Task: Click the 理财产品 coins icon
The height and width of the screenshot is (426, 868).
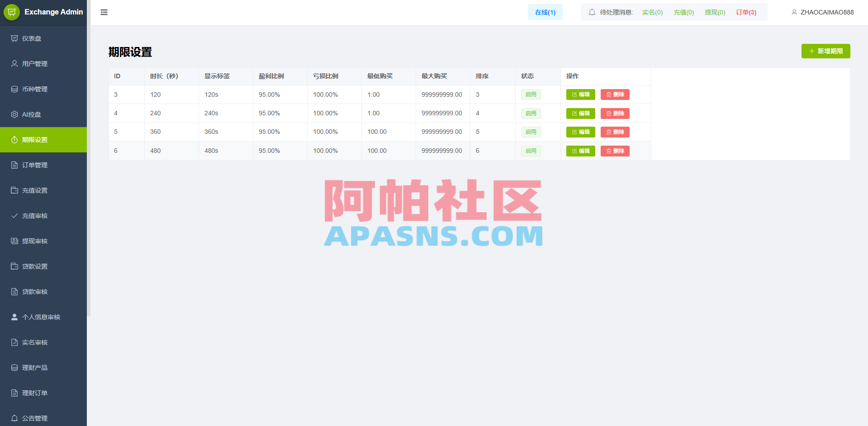Action: tap(14, 368)
